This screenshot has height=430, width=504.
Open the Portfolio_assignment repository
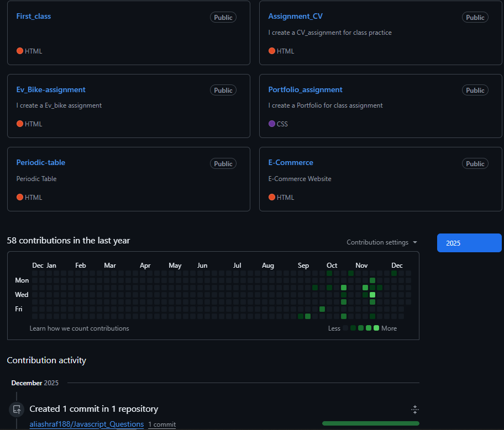click(x=305, y=89)
